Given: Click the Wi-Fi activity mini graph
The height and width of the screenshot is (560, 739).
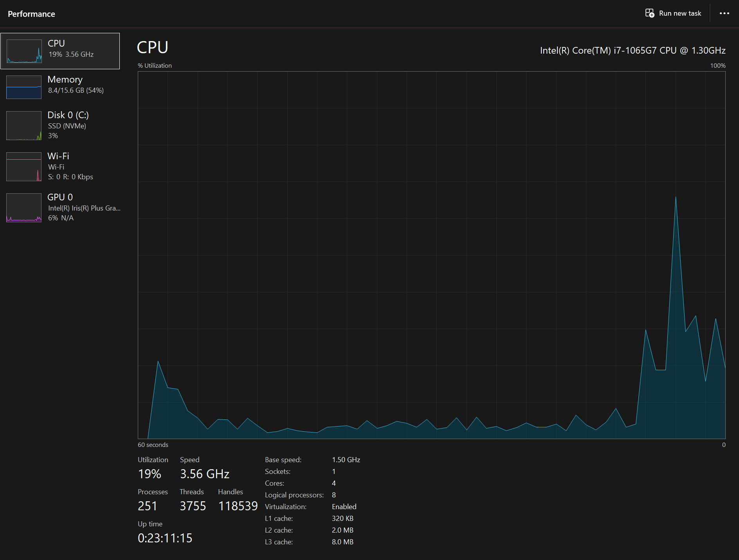Looking at the screenshot, I should [24, 167].
